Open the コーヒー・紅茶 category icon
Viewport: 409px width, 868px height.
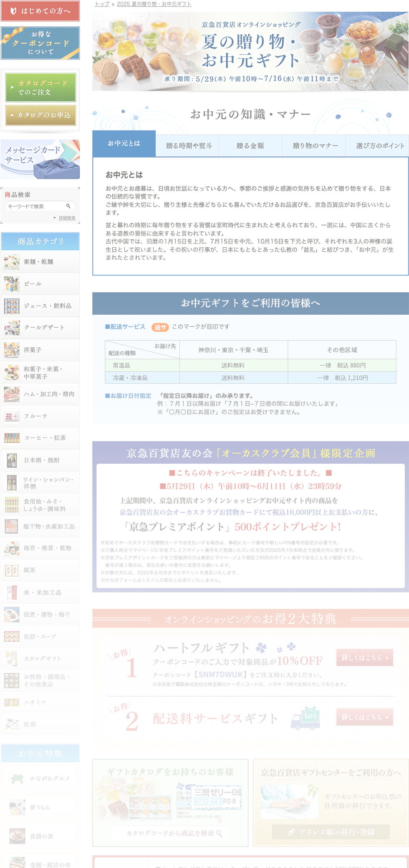coord(12,438)
